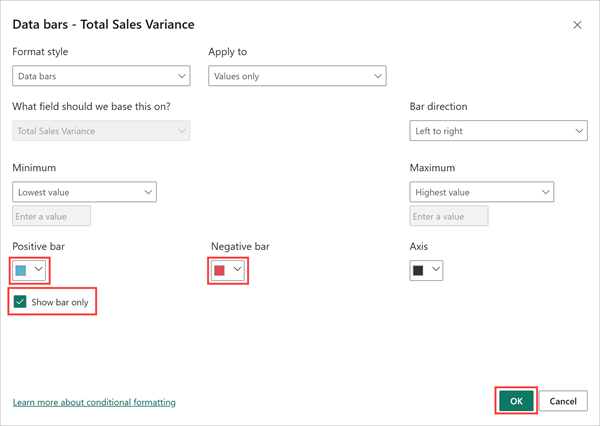Open the Maximum Highest value dropdown
Screen dimensions: 600x426
[481, 192]
